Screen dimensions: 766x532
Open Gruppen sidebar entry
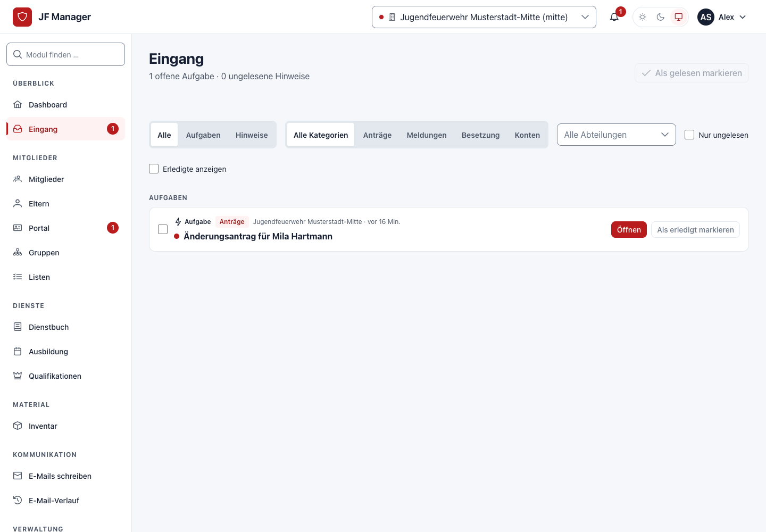click(66, 253)
